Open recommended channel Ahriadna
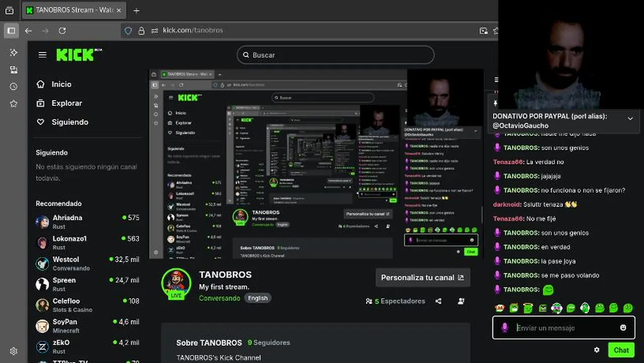The height and width of the screenshot is (363, 644). (87, 221)
